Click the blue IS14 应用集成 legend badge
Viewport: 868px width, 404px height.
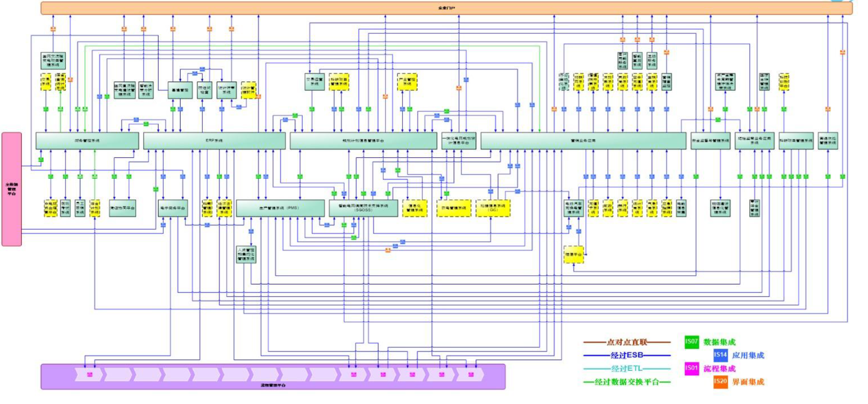pos(720,355)
